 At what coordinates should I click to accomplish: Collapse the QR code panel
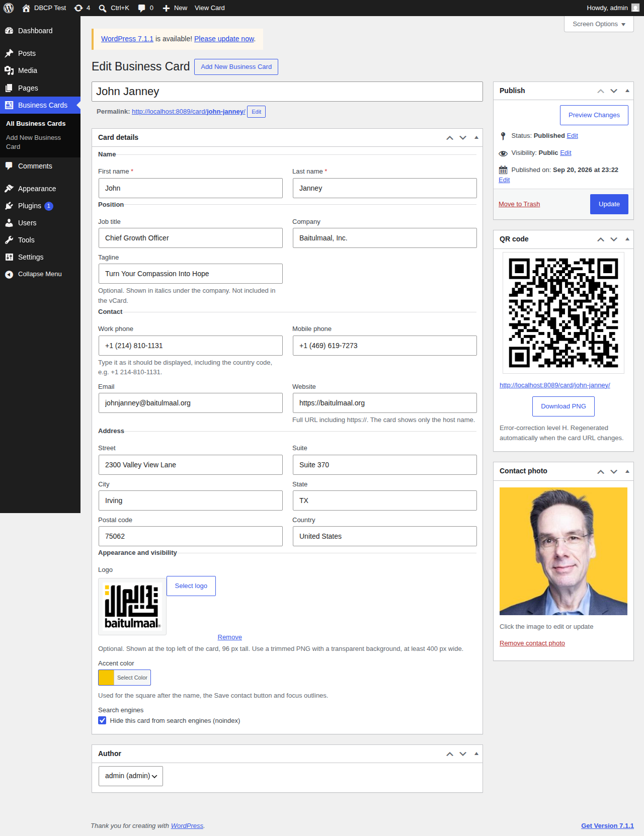click(x=627, y=239)
